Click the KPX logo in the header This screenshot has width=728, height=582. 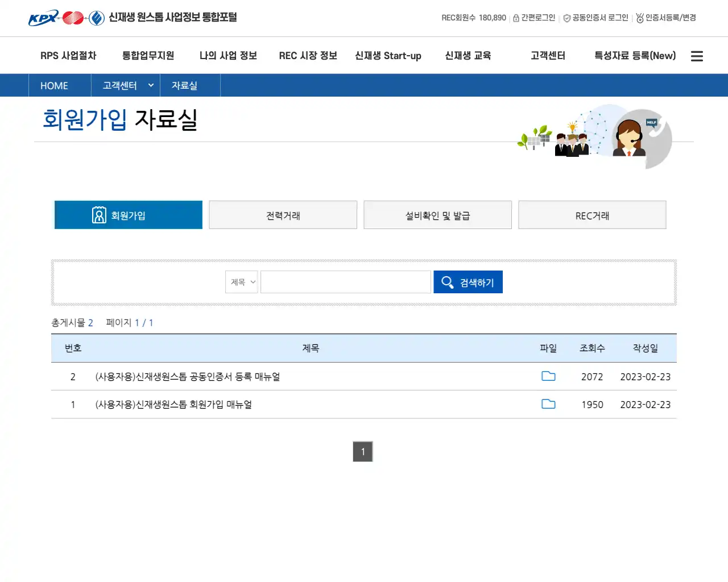coord(67,18)
